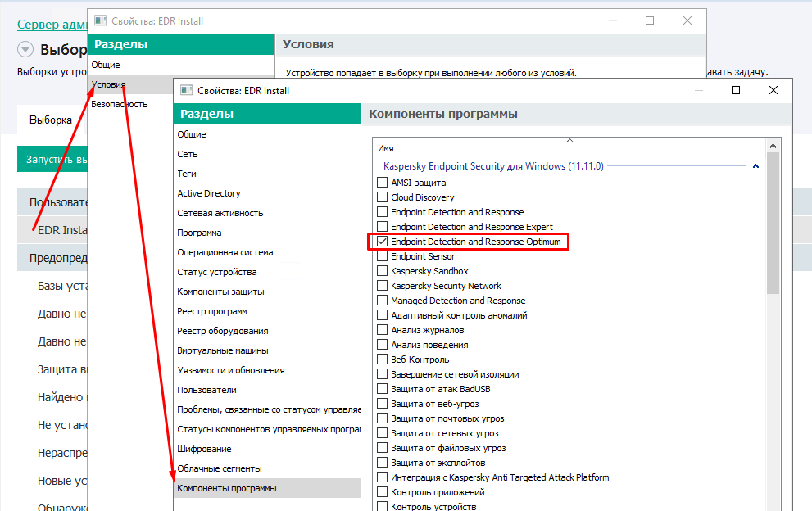The image size is (812, 511).
Task: Collapse the Выборки section round arrow
Action: pos(25,49)
